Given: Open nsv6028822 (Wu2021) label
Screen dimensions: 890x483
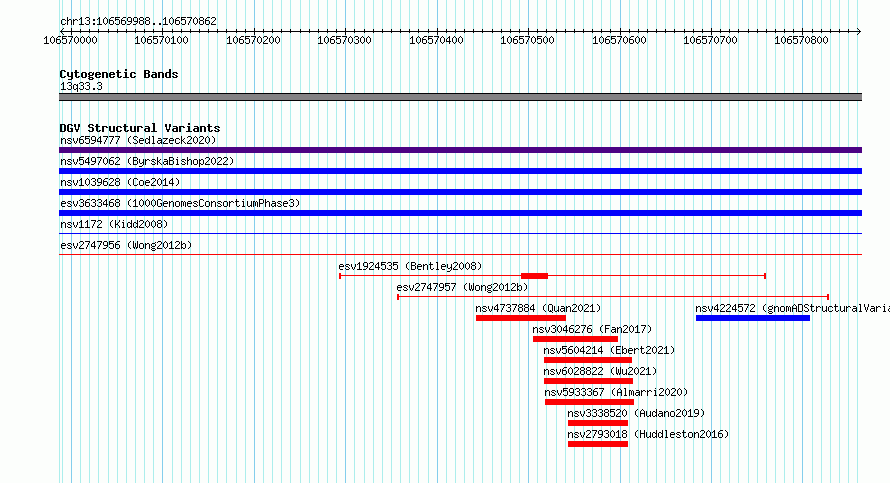Looking at the screenshot, I should [x=600, y=371].
